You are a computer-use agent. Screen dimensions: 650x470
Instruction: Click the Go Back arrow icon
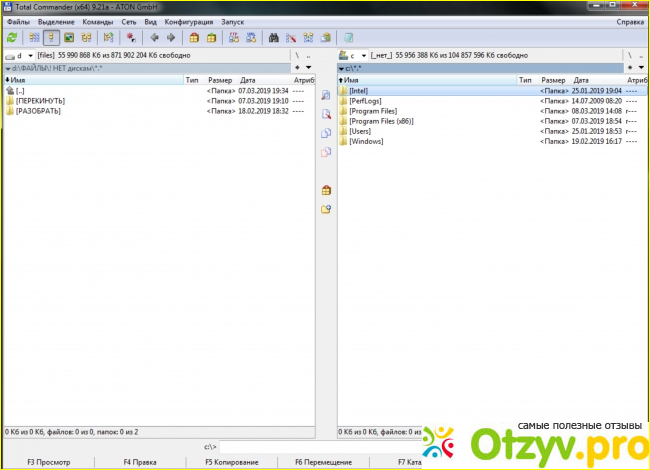click(154, 37)
